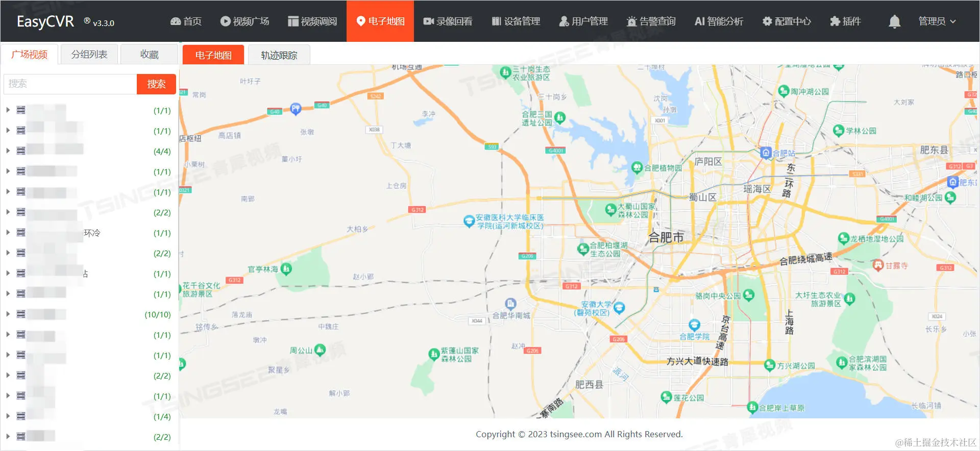980x451 pixels.
Task: Open 设备管理 device management
Action: click(x=516, y=21)
